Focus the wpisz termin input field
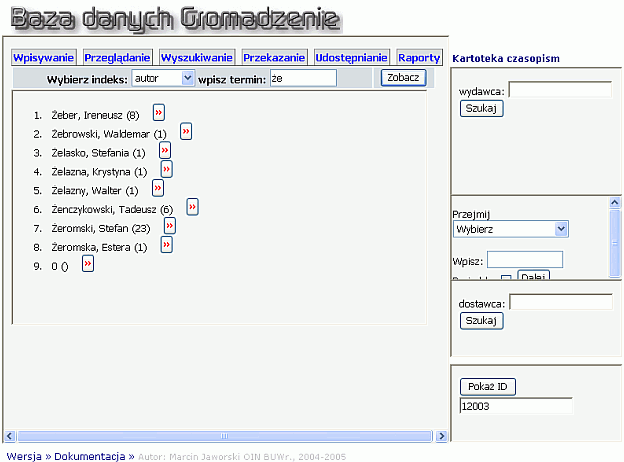 pos(303,78)
